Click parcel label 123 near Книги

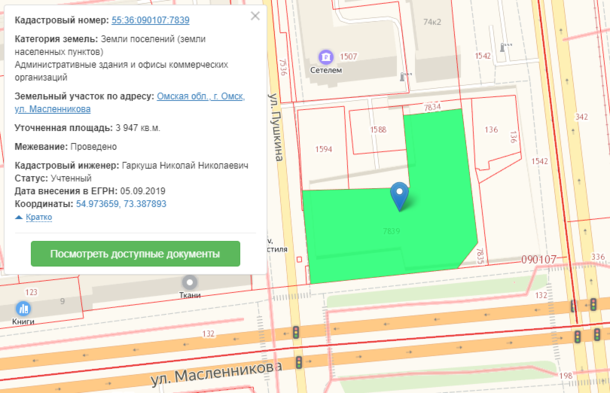point(31,292)
